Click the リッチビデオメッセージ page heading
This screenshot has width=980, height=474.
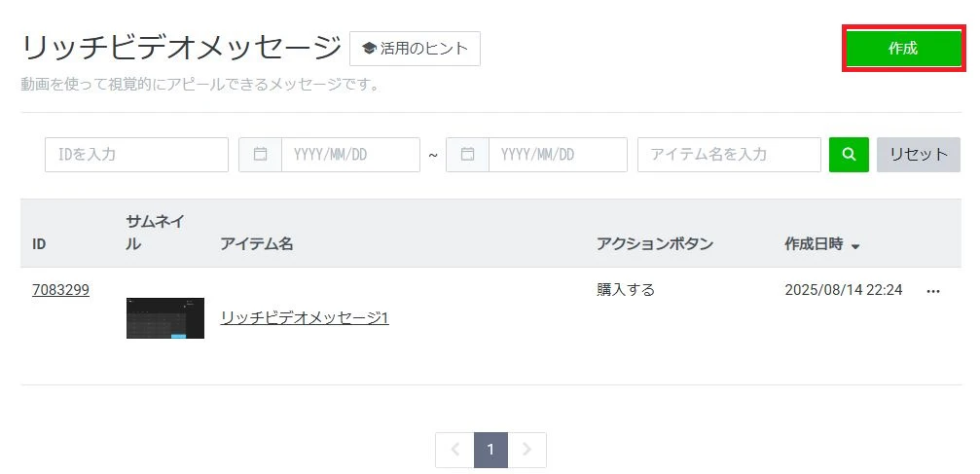pyautogui.click(x=181, y=48)
